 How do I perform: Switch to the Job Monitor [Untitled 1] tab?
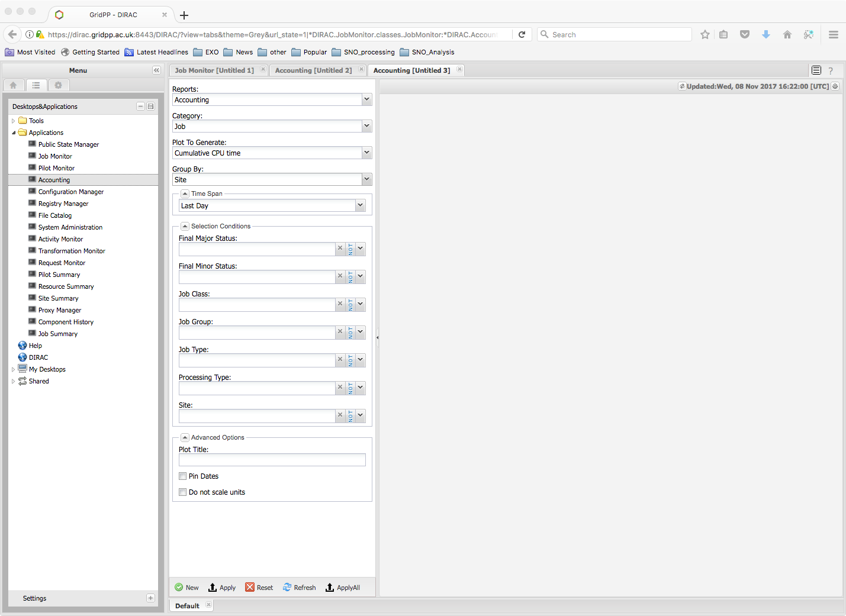pos(214,70)
